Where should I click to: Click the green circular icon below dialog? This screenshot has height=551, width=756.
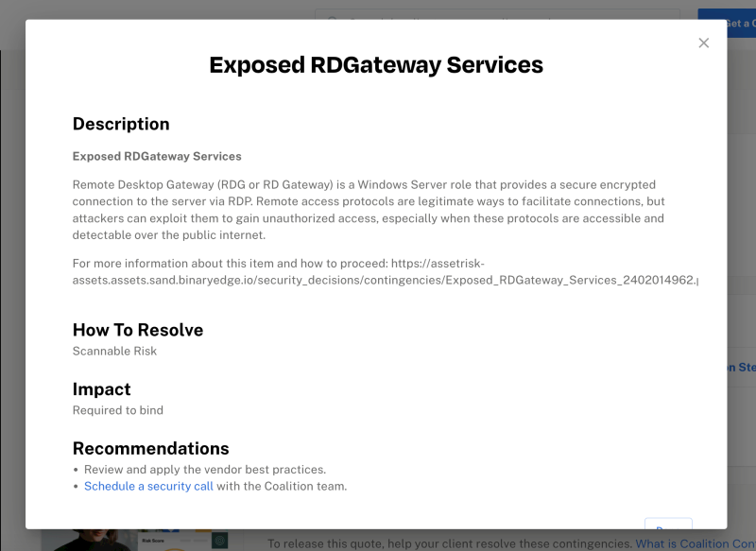[x=219, y=540]
